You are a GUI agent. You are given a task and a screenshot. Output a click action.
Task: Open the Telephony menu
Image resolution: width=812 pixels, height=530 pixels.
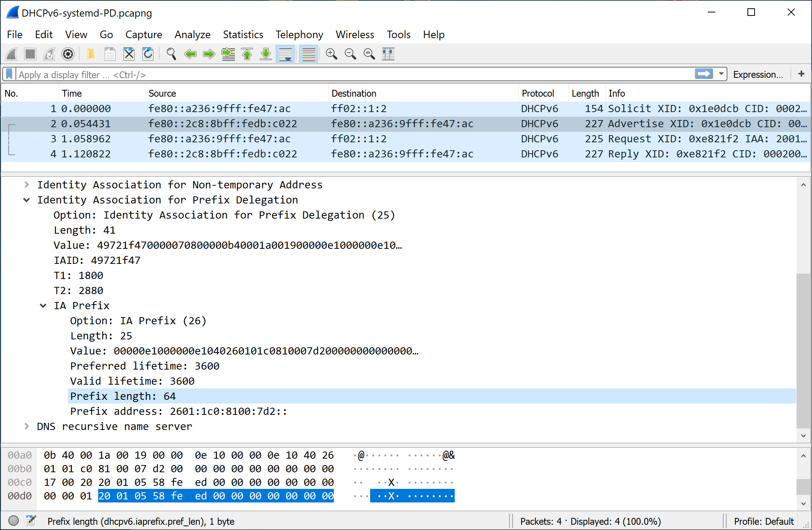point(299,34)
